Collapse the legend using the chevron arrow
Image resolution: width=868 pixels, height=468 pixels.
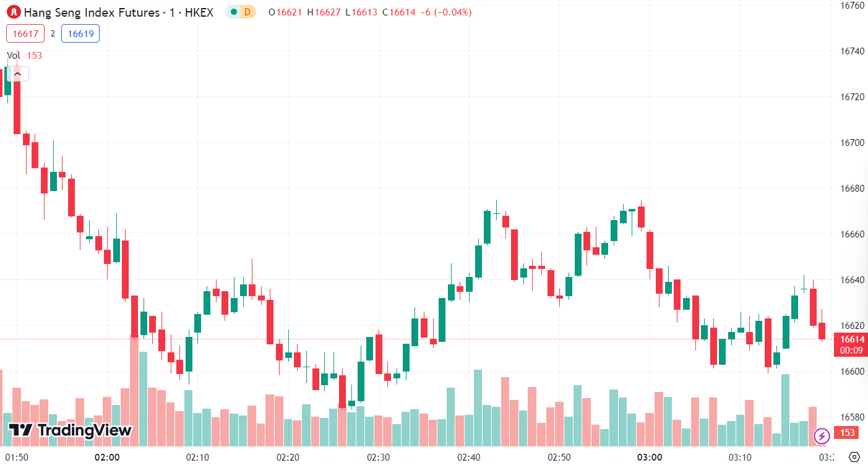(x=17, y=74)
